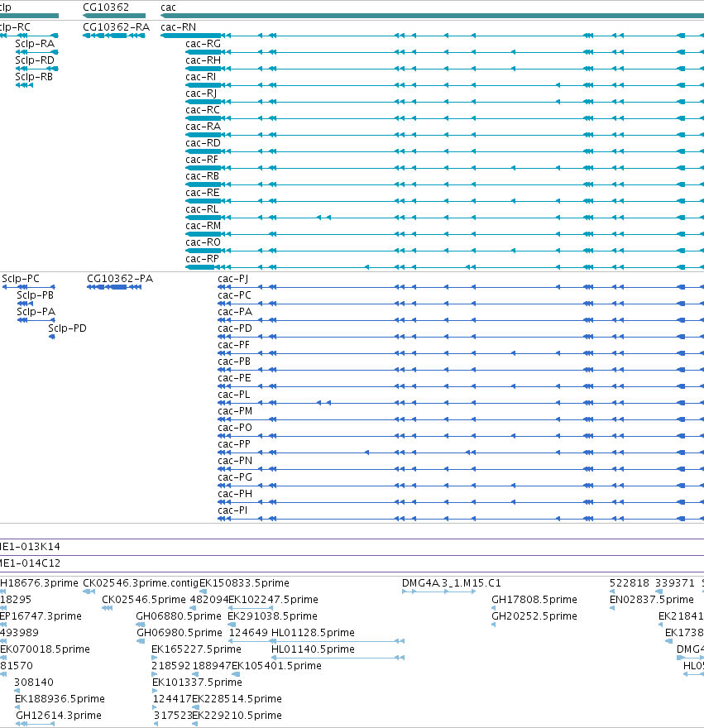
Task: Select protein cac-PI
Action: (x=232, y=510)
